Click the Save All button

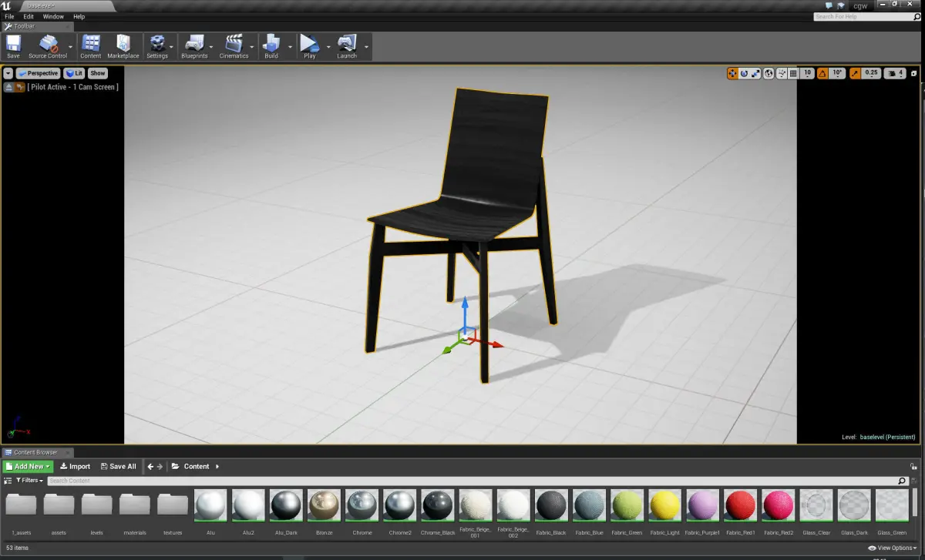click(x=118, y=466)
